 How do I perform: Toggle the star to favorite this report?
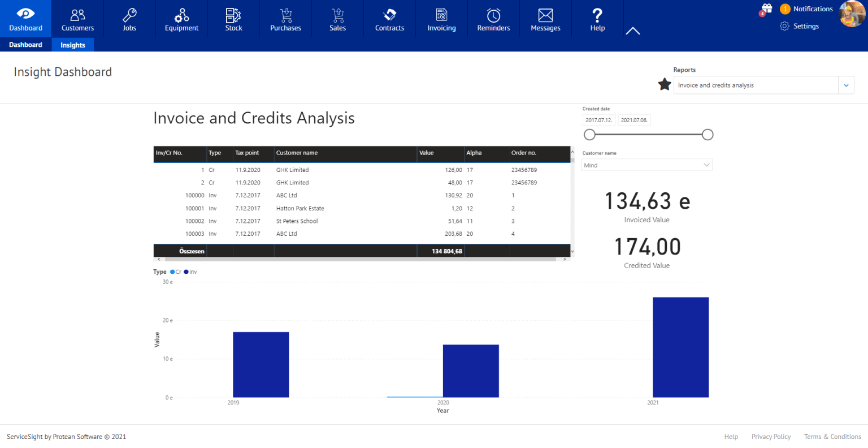click(665, 84)
